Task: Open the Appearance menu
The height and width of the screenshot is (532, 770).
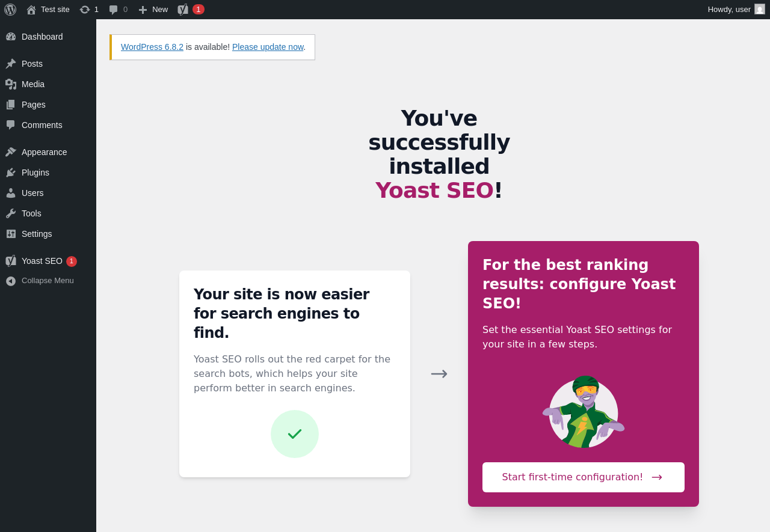Action: [48, 152]
